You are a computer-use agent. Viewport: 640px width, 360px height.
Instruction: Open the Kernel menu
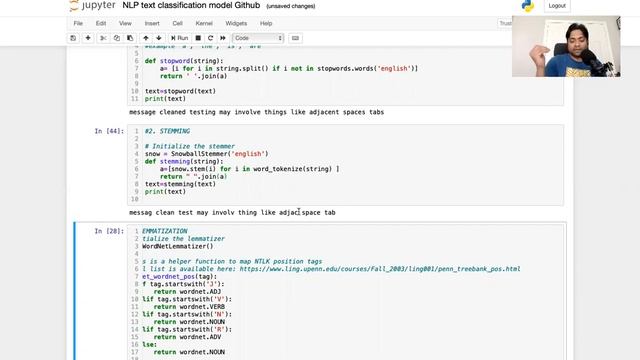(x=204, y=23)
